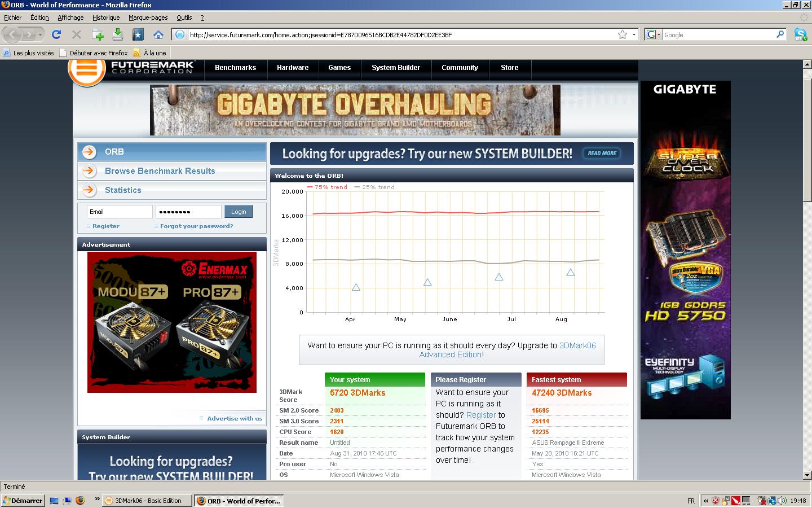812x508 pixels.
Task: Open the Affichage menu
Action: point(70,17)
